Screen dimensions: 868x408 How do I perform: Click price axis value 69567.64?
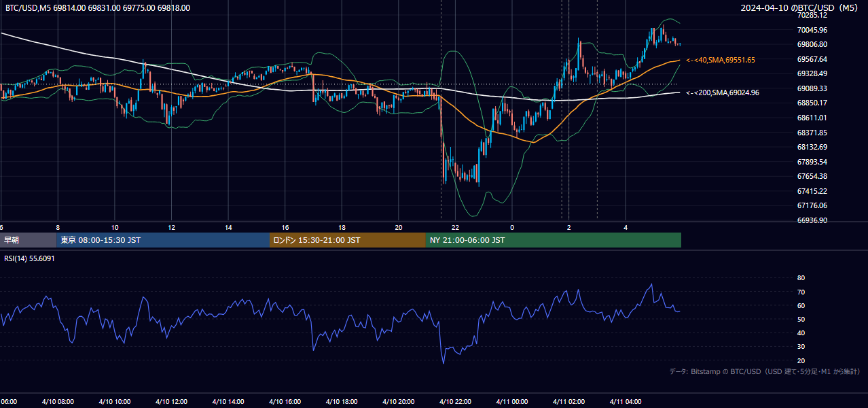(812, 59)
